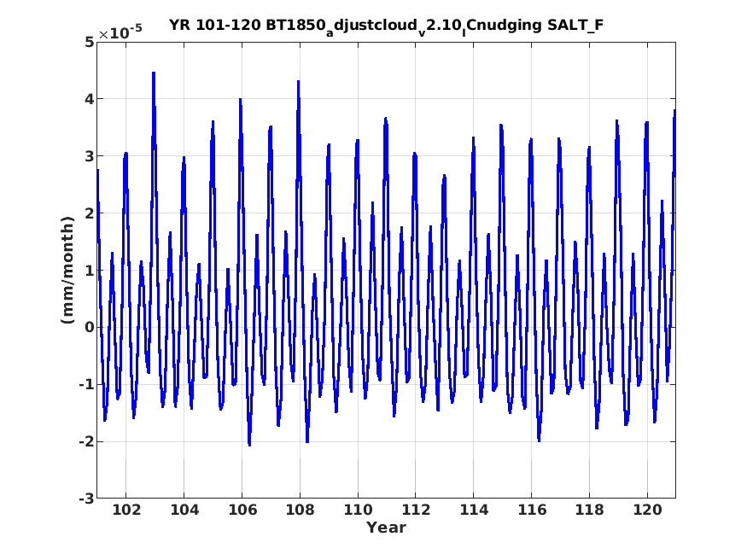Select y-axis tick label 1
This screenshot has height=560, width=747.
coord(90,271)
